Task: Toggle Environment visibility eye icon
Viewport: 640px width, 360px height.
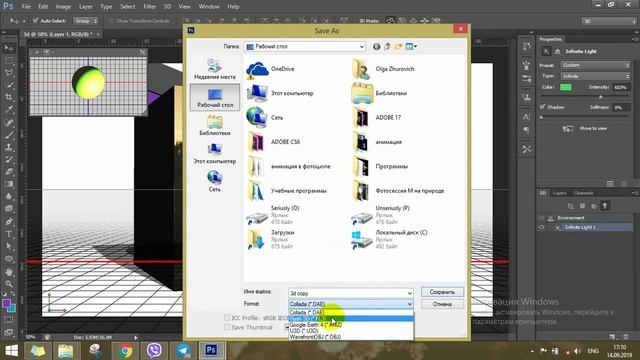Action: pos(542,218)
